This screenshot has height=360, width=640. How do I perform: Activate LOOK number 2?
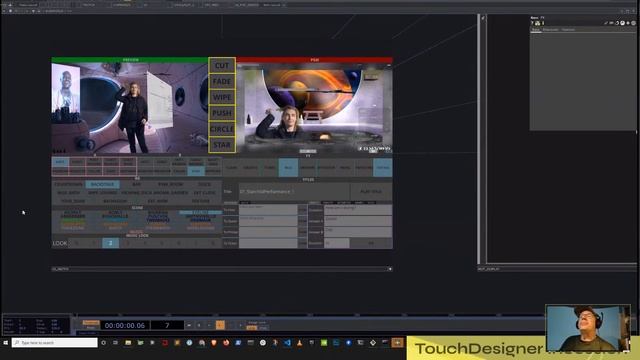[111, 243]
